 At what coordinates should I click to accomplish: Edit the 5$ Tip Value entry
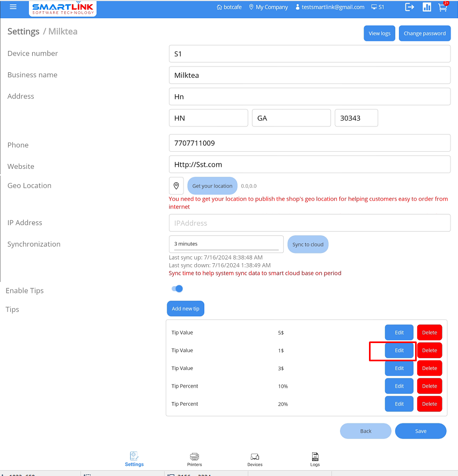coord(399,332)
